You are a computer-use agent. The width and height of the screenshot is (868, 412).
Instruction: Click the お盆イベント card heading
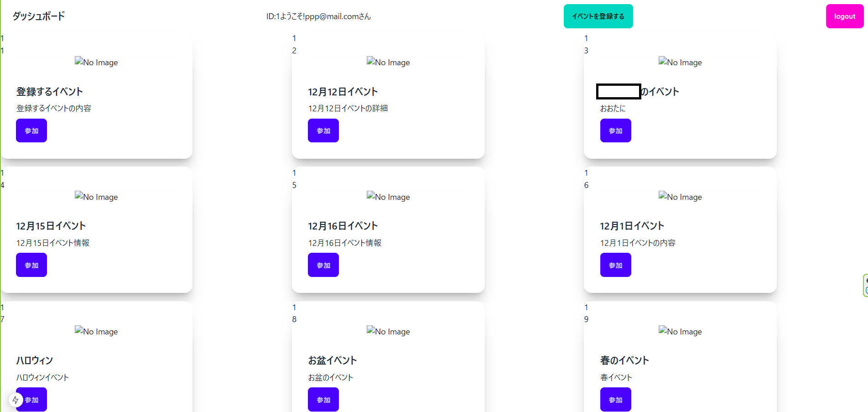332,360
